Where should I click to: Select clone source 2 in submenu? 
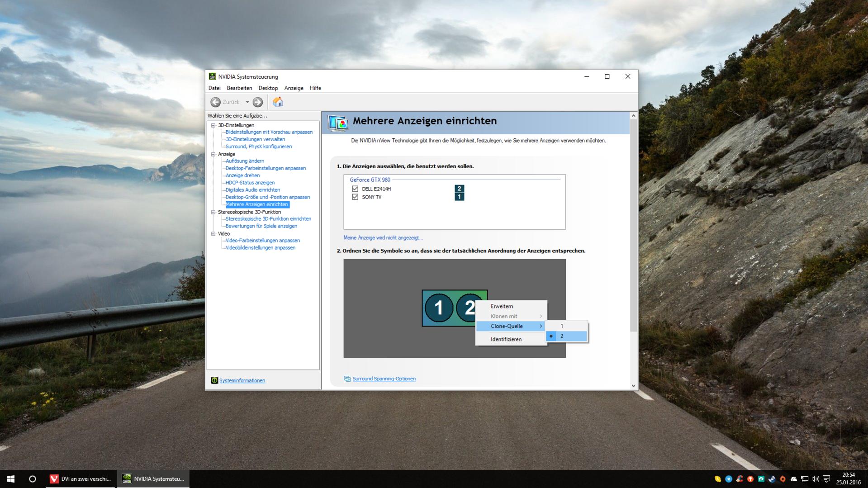coord(566,336)
